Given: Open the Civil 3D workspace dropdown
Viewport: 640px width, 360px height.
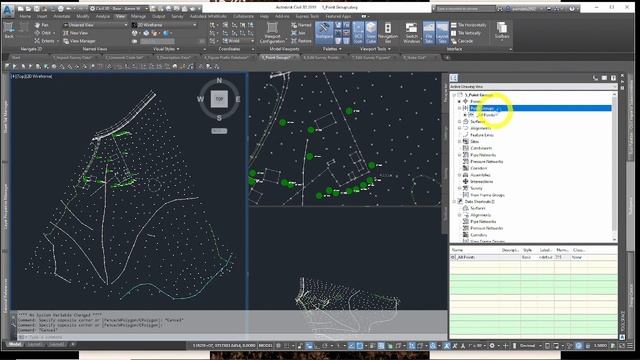Looking at the screenshot, I should 120,9.
